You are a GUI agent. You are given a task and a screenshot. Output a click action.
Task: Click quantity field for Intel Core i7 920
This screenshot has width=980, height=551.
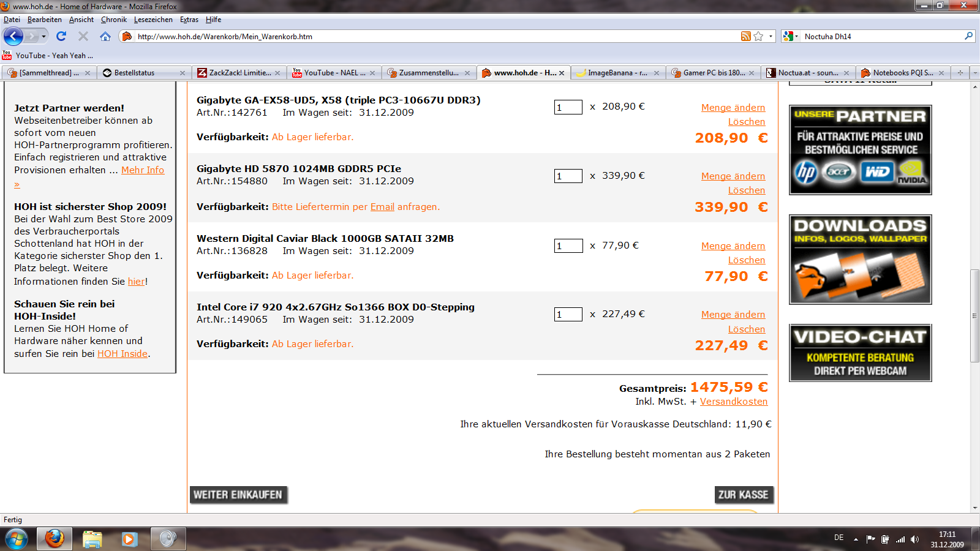coord(568,314)
